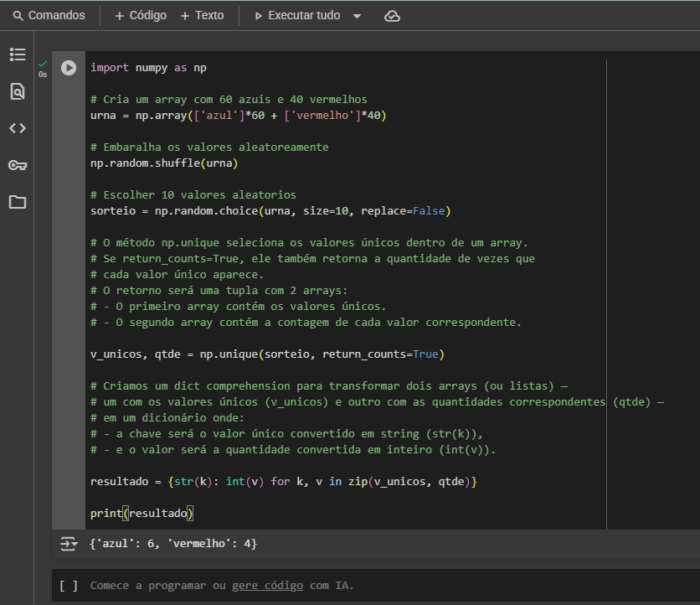This screenshot has height=605, width=700.
Task: Click the cloud save status icon
Action: (392, 16)
